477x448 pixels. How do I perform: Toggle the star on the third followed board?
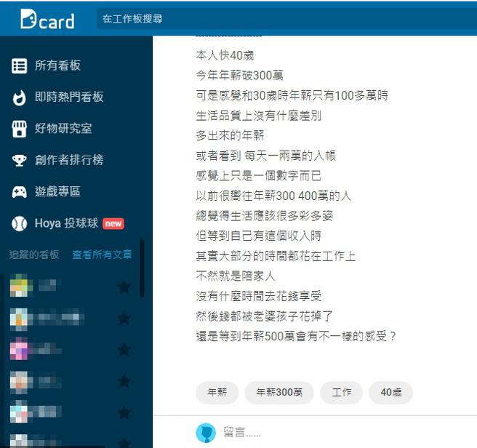point(124,350)
